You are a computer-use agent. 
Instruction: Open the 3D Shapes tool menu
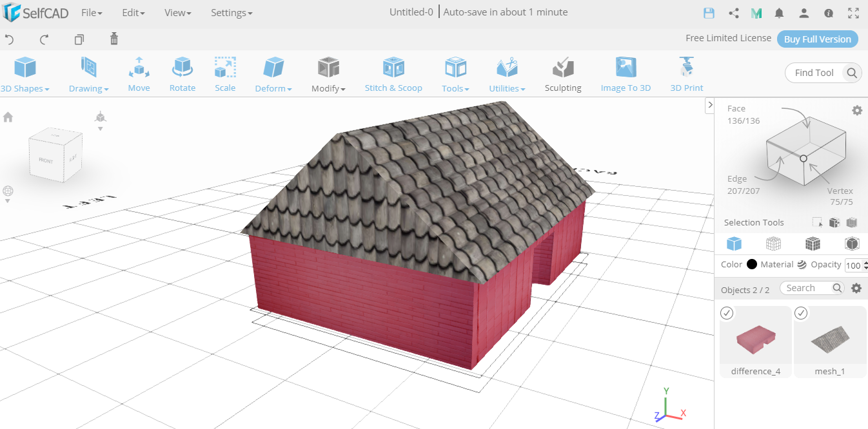click(x=25, y=75)
